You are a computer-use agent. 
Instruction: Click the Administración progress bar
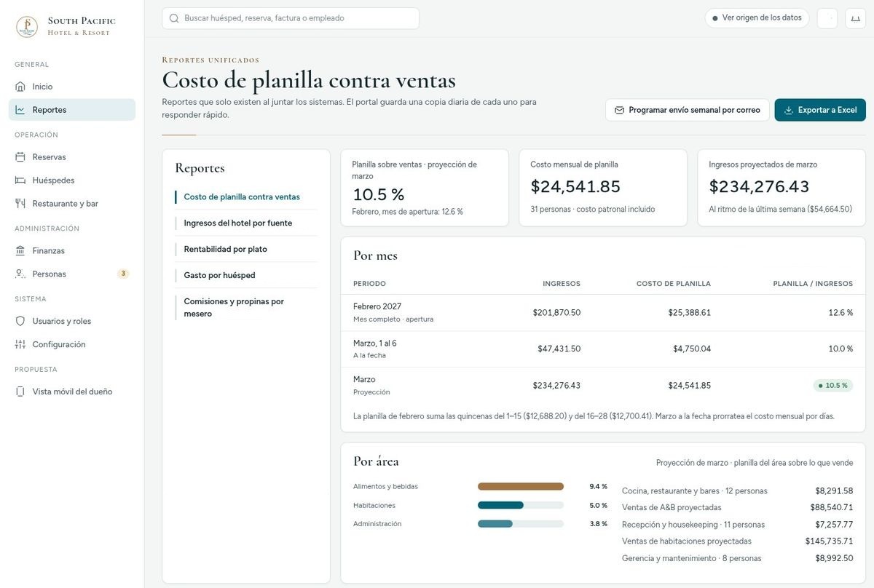click(521, 524)
